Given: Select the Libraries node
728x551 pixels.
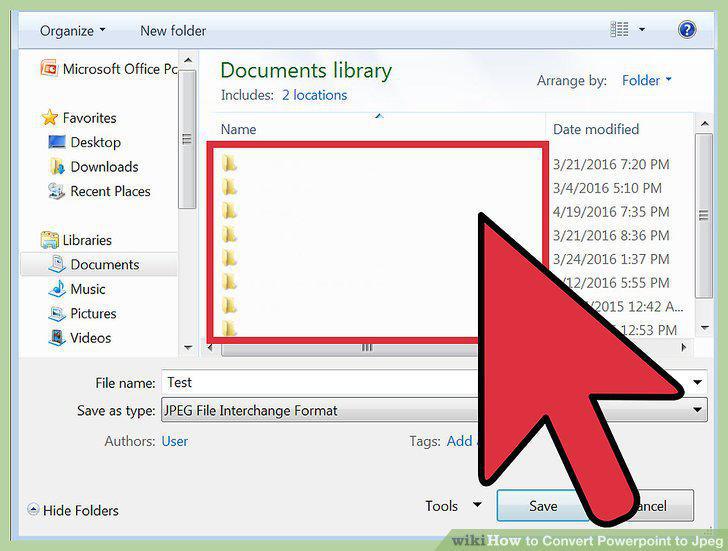Looking at the screenshot, I should (x=87, y=240).
